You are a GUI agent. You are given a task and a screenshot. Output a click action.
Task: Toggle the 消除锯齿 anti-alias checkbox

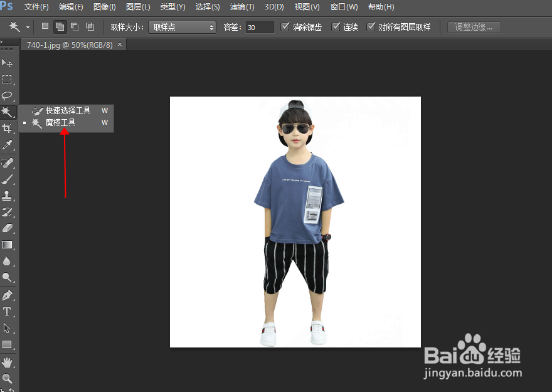point(285,27)
